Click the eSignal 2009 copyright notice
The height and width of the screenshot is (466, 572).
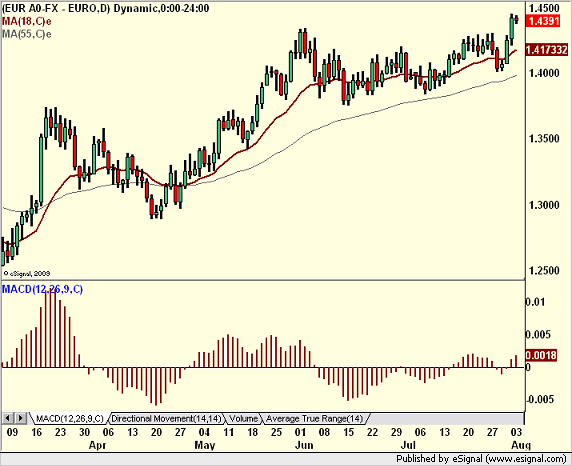(27, 273)
